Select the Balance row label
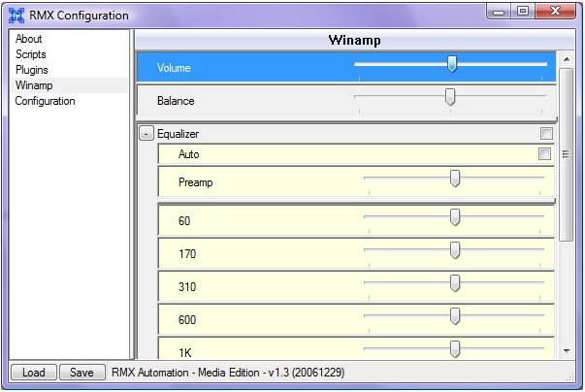The width and height of the screenshot is (585, 392). (x=176, y=101)
